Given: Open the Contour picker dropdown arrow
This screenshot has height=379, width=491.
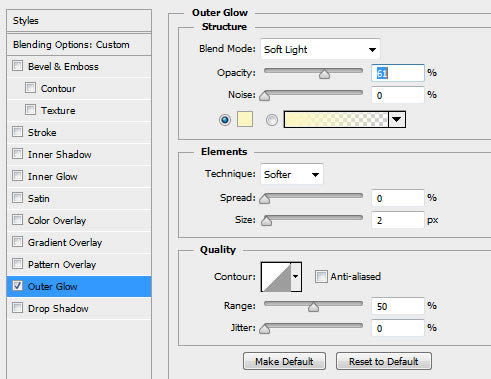Looking at the screenshot, I should point(296,277).
